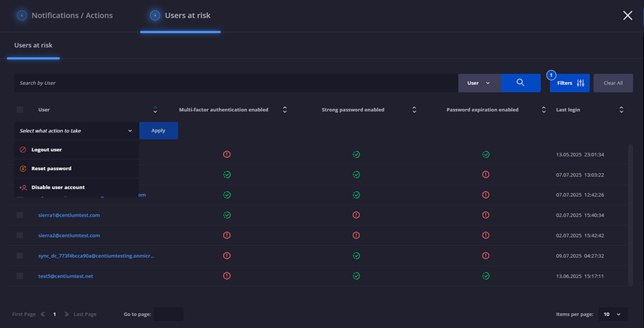Click password expiration warning in 13:03:22 login row
644x328 pixels.
(486, 175)
